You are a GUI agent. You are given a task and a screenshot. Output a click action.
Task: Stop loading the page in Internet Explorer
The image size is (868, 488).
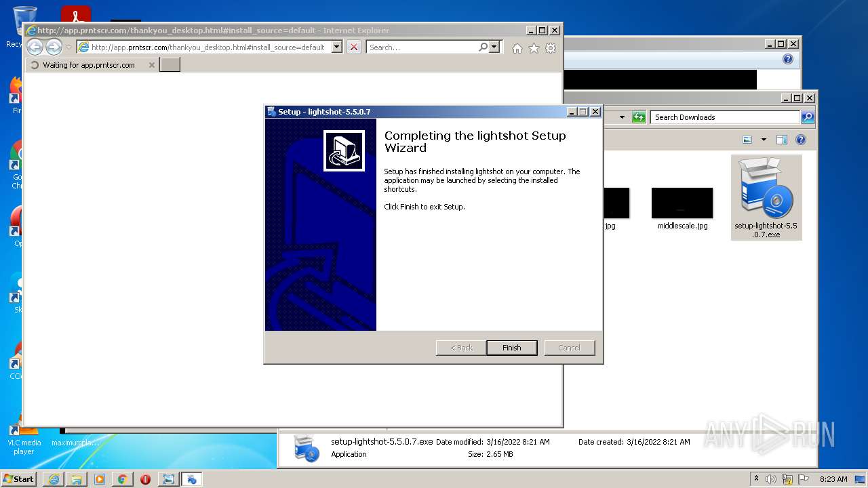pos(354,47)
